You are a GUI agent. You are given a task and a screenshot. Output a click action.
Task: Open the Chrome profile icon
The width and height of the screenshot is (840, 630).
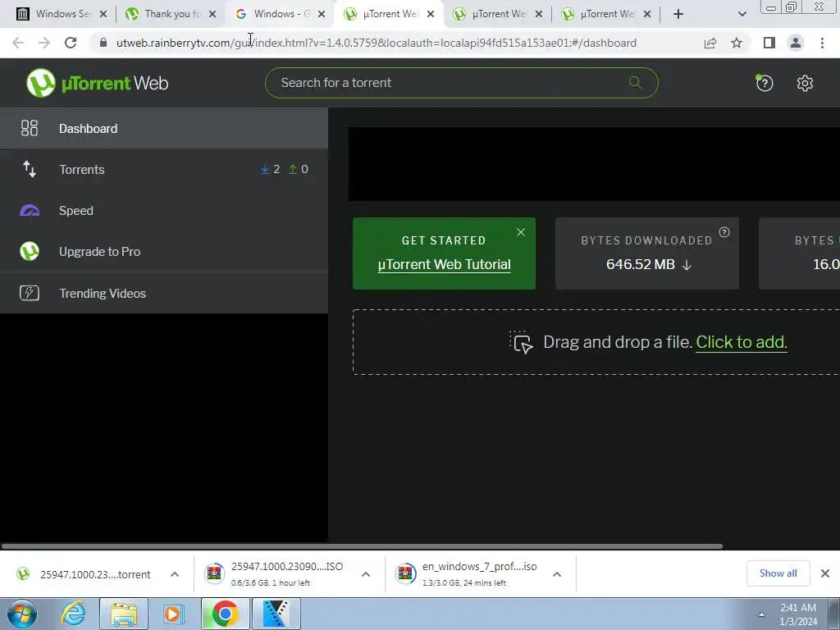point(796,43)
